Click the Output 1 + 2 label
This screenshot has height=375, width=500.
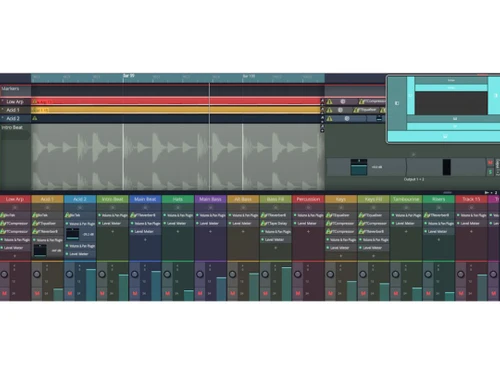tap(414, 179)
